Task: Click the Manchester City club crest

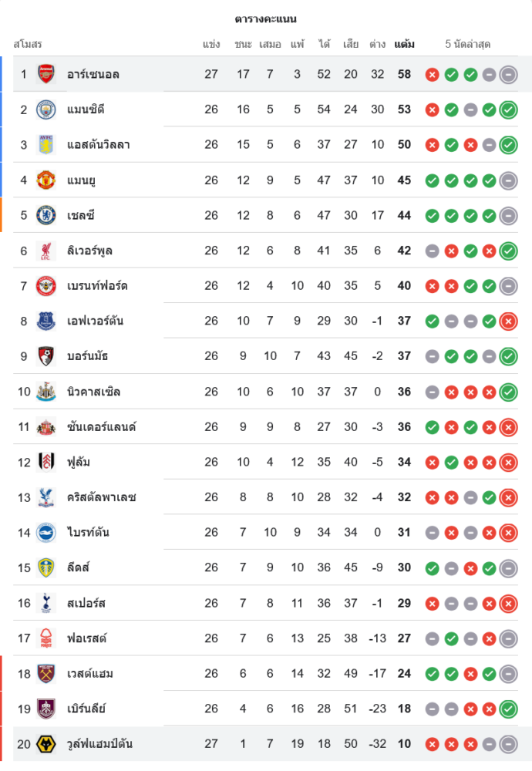Action: (x=46, y=109)
